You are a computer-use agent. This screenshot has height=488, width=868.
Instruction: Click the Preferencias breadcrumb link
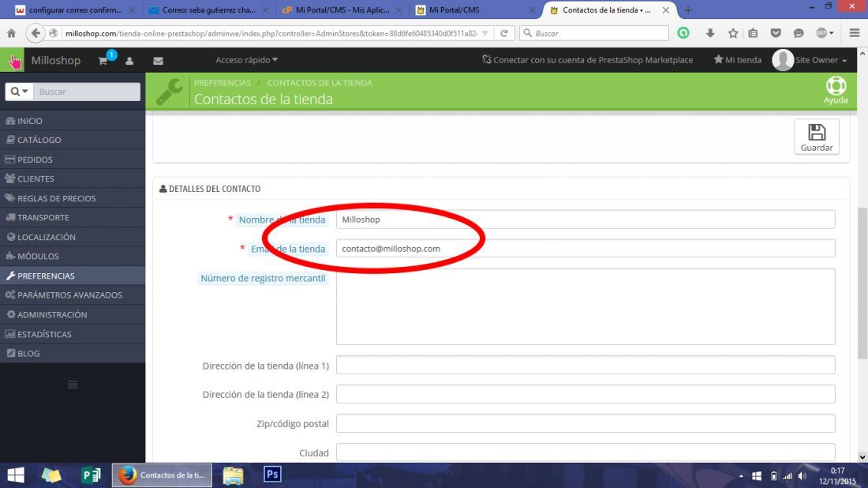point(223,83)
